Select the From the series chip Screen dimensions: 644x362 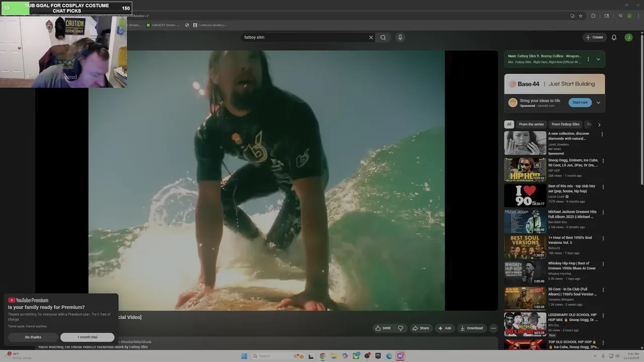pos(531,124)
